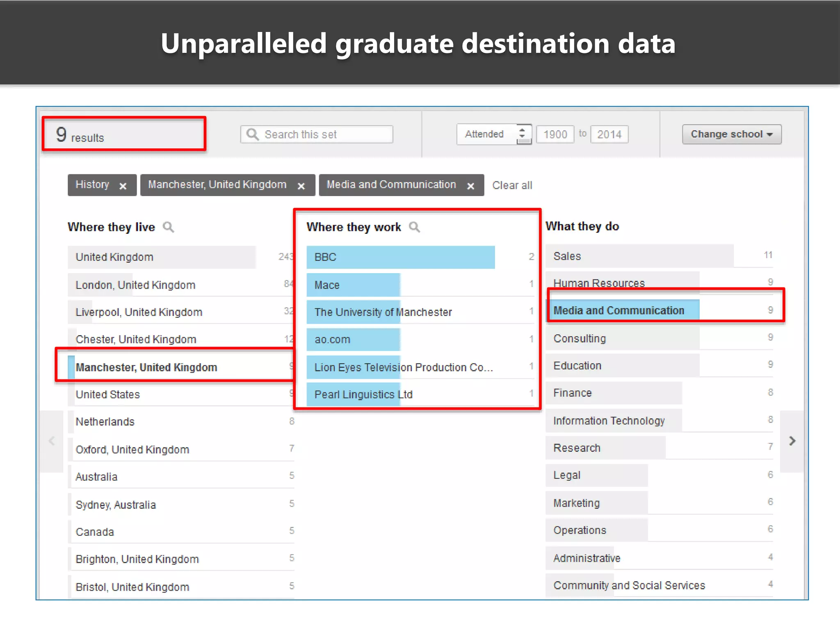The width and height of the screenshot is (840, 630).
Task: Select BBC employer bar
Action: (x=420, y=257)
